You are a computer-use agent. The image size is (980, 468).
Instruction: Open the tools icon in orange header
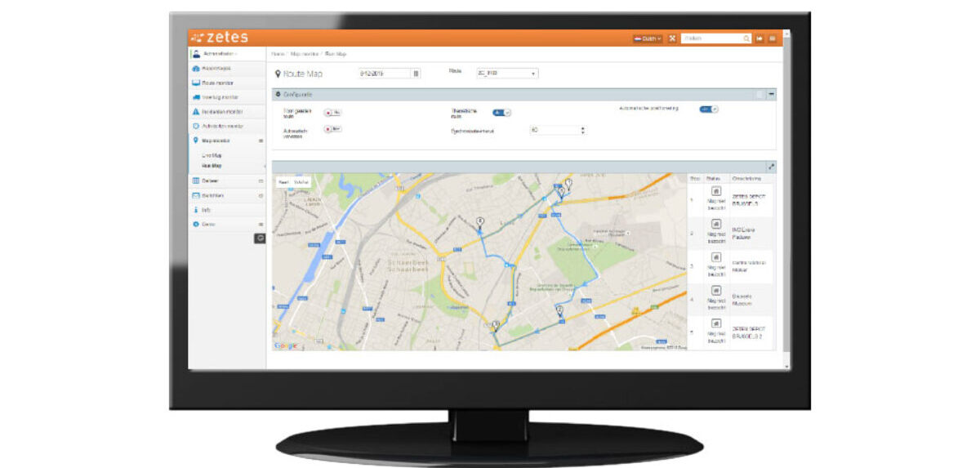tap(672, 38)
